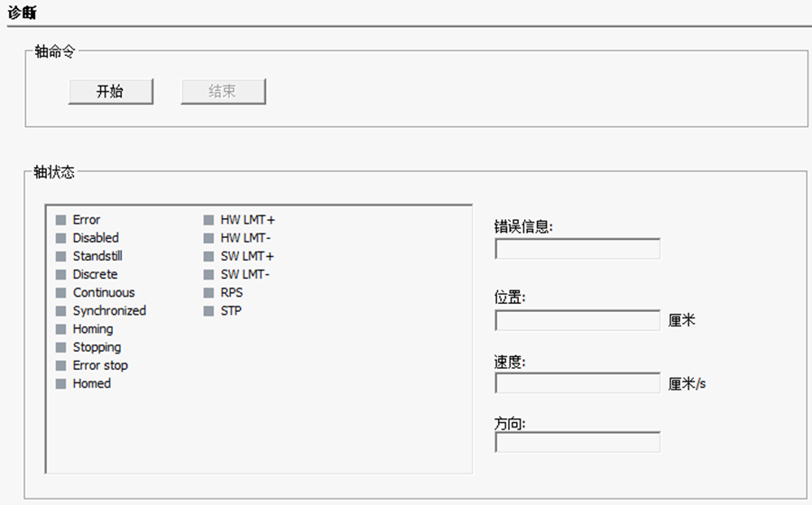Viewport: 812px width, 505px height.
Task: Click the Continuous status indicator square
Action: [x=60, y=293]
